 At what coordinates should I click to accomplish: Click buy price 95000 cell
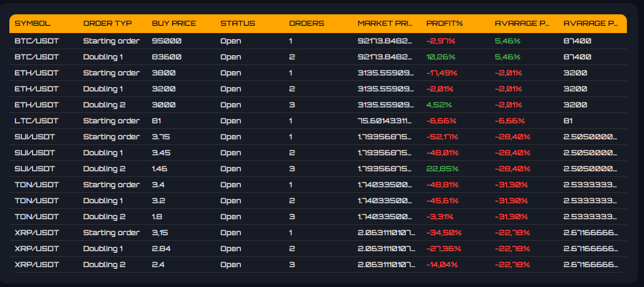point(167,41)
